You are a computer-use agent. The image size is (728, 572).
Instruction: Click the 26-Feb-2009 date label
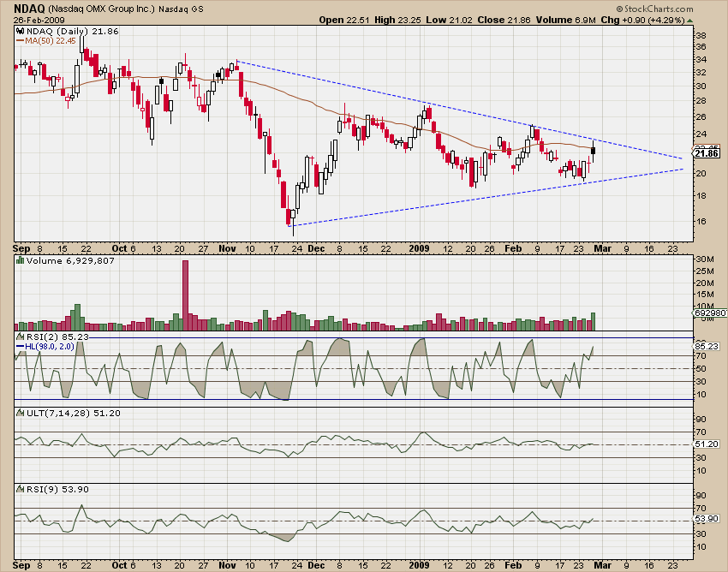(39, 21)
